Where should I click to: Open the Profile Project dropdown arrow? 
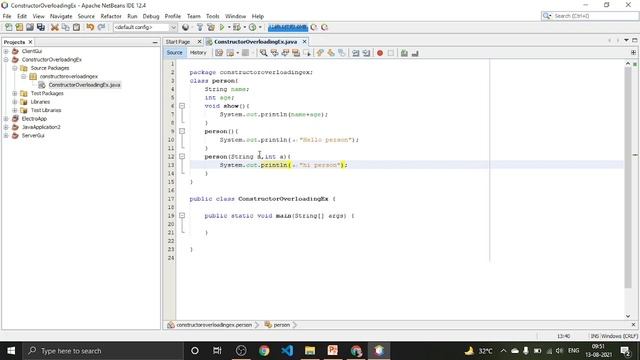(260, 27)
